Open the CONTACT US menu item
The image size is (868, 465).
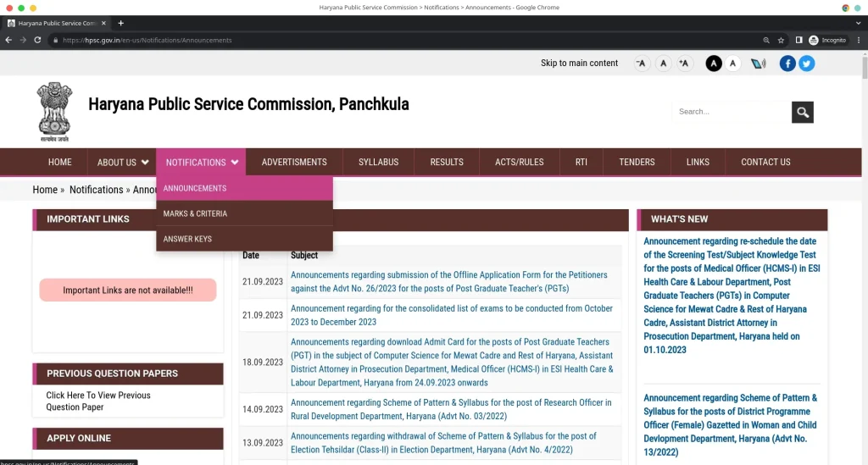pyautogui.click(x=765, y=162)
